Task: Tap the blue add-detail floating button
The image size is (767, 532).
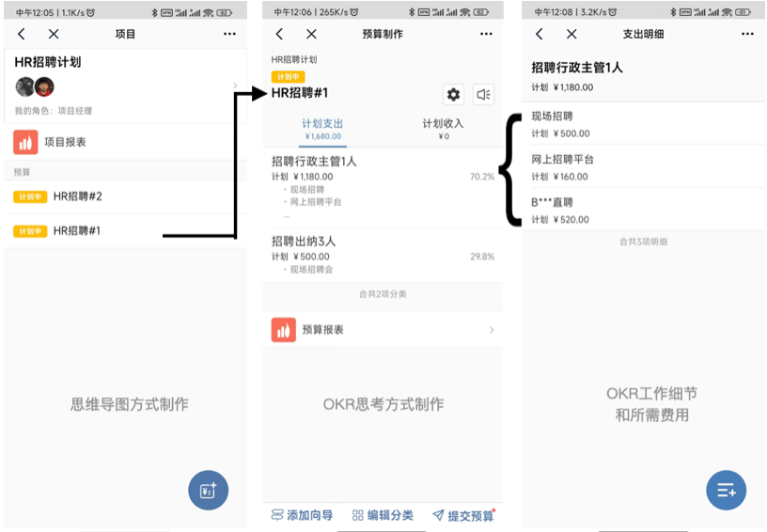Action: point(727,490)
